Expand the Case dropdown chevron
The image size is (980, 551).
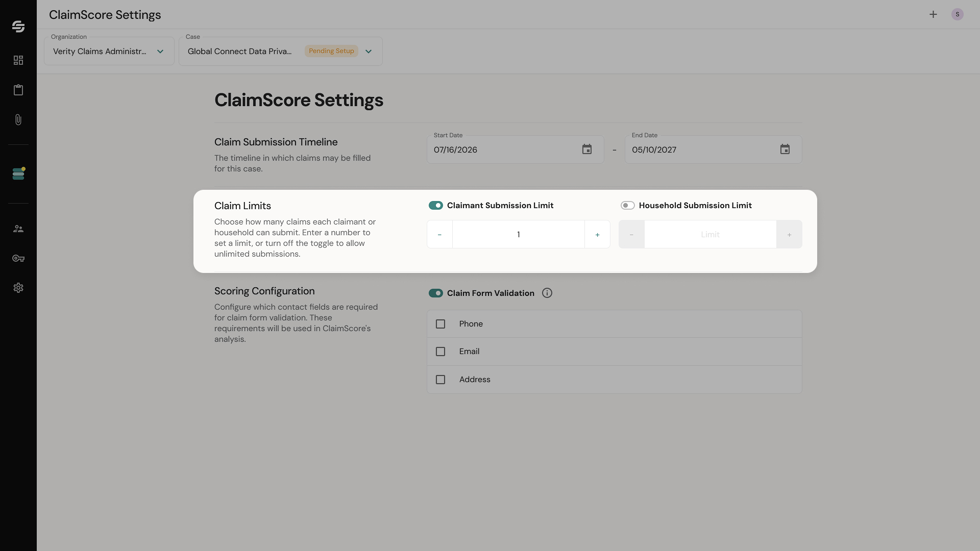369,51
